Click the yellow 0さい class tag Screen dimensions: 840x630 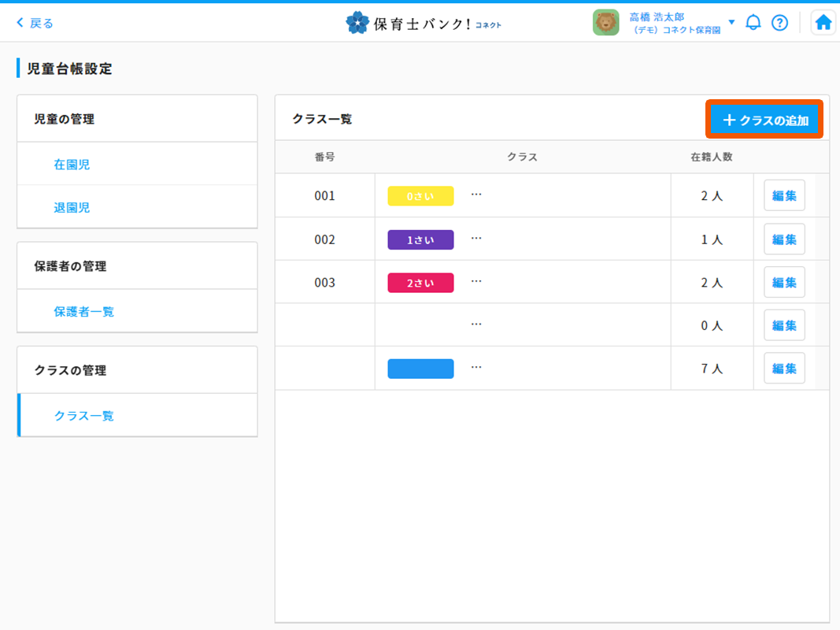click(x=420, y=196)
